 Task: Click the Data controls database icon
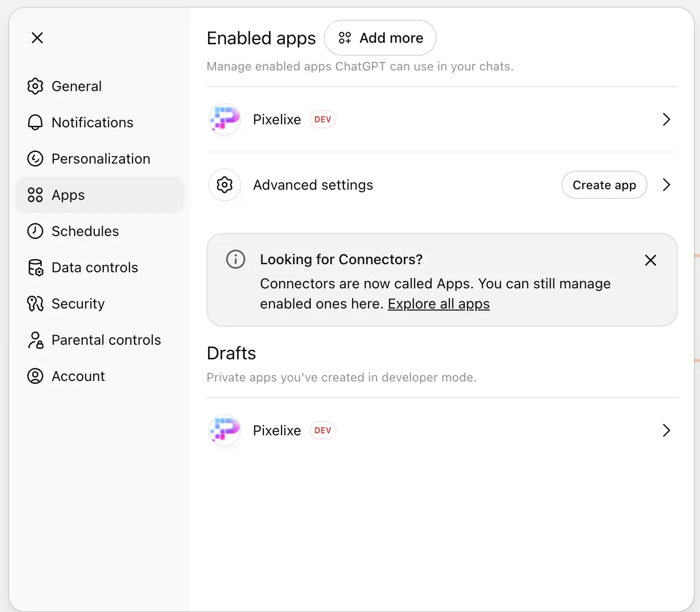(x=35, y=267)
